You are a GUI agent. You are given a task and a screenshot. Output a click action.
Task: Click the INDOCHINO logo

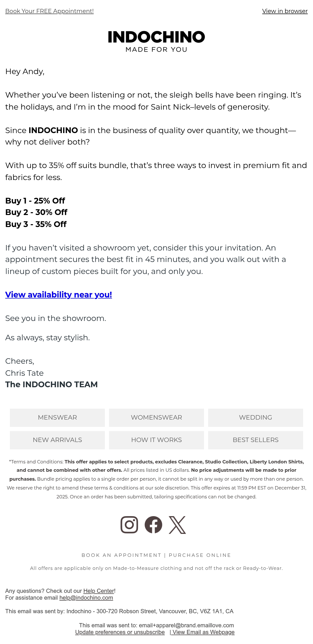click(x=156, y=37)
